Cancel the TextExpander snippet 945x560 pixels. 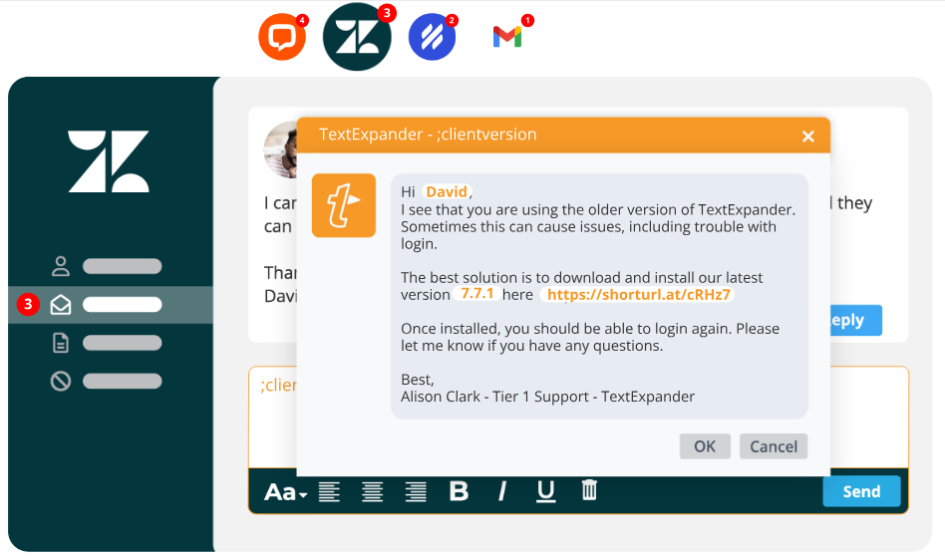[774, 446]
